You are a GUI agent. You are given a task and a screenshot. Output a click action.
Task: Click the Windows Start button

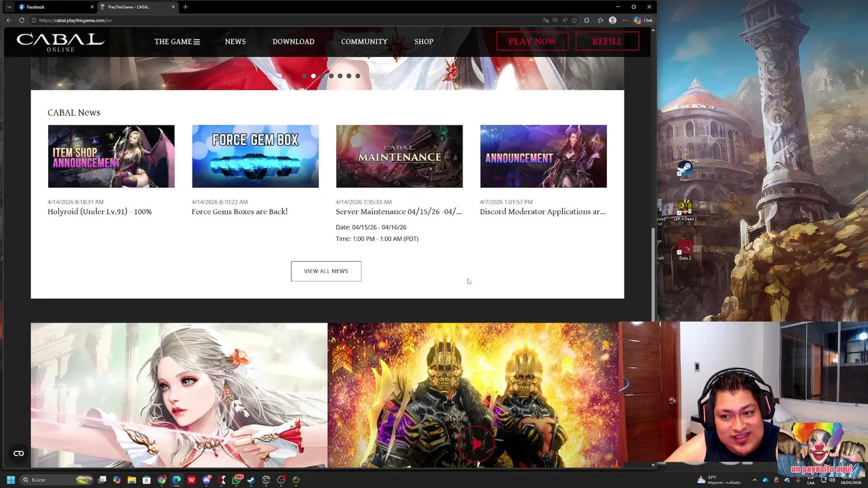tap(10, 480)
